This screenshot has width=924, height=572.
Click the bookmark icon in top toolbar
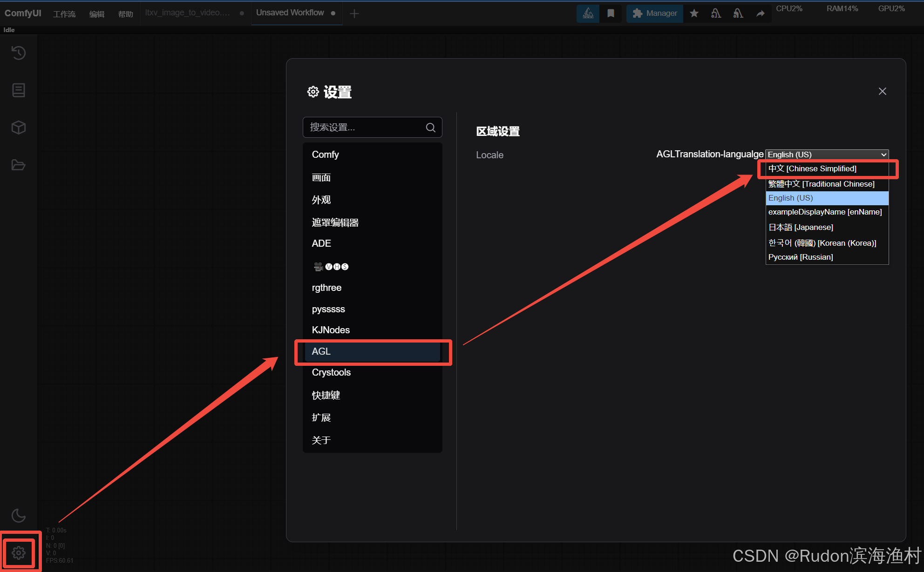611,13
